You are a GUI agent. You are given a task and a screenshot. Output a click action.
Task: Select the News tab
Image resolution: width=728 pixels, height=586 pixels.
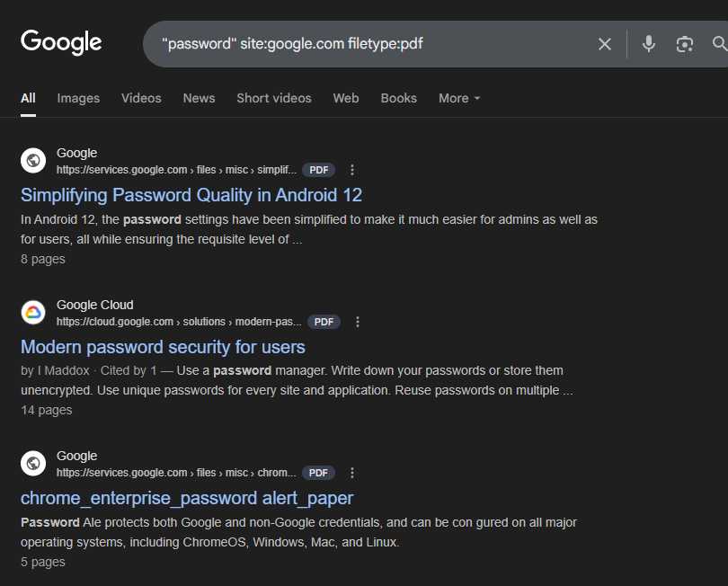199,99
